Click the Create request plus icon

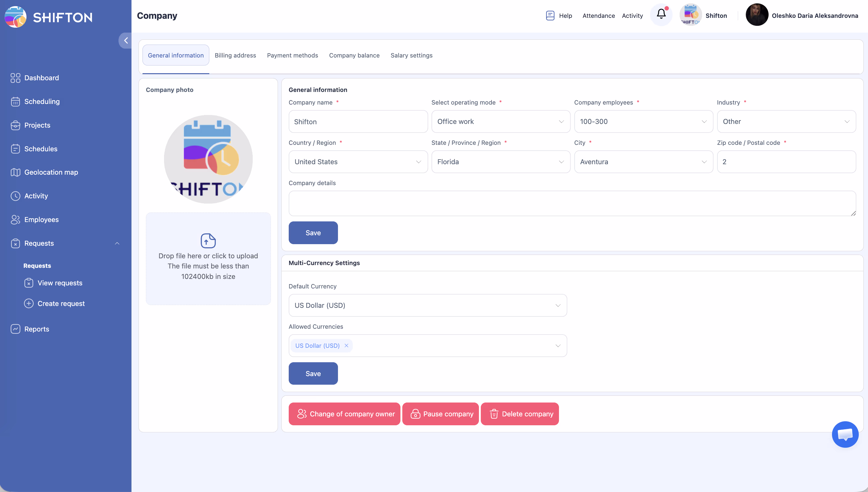tap(29, 304)
